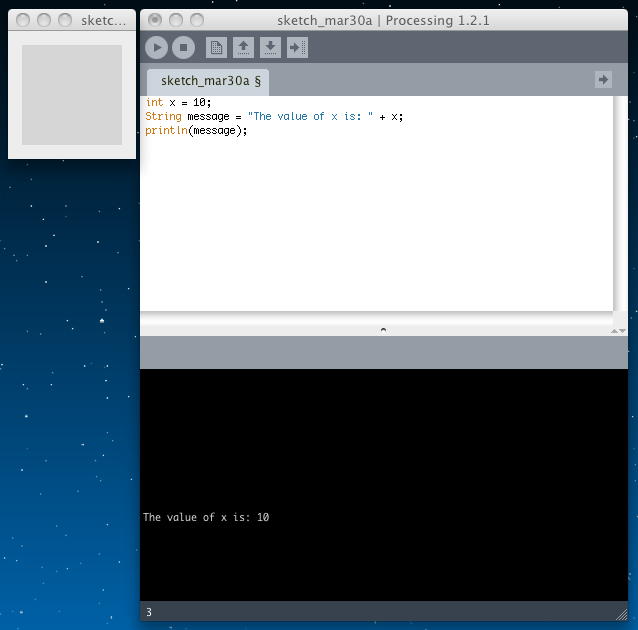Open the tab menu arrow button
This screenshot has height=630, width=638.
pos(603,80)
